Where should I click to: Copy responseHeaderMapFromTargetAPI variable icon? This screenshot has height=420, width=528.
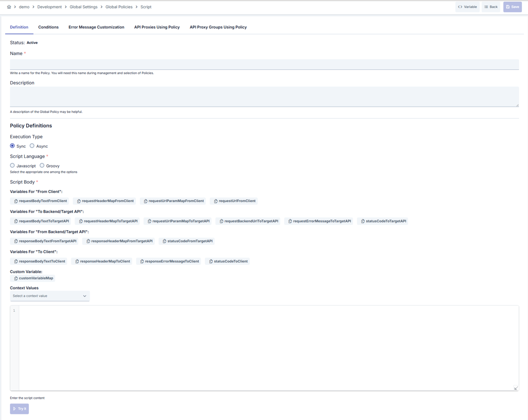(x=88, y=241)
